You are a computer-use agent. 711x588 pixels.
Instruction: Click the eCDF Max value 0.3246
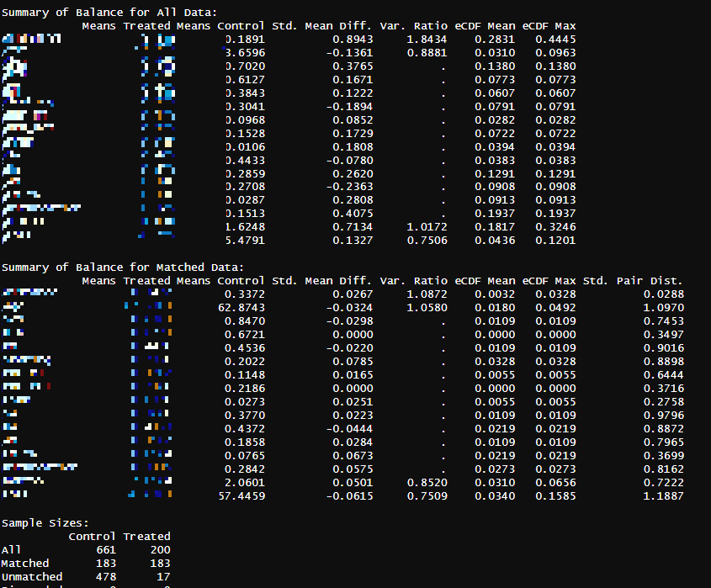tap(555, 226)
